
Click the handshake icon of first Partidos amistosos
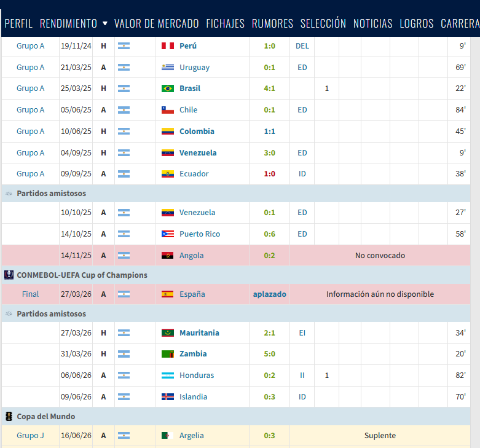(9, 194)
